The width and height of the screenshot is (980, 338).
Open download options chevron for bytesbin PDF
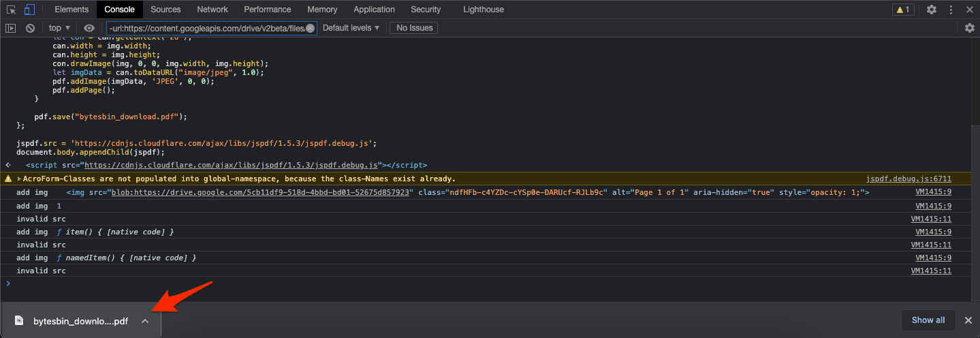click(x=144, y=321)
